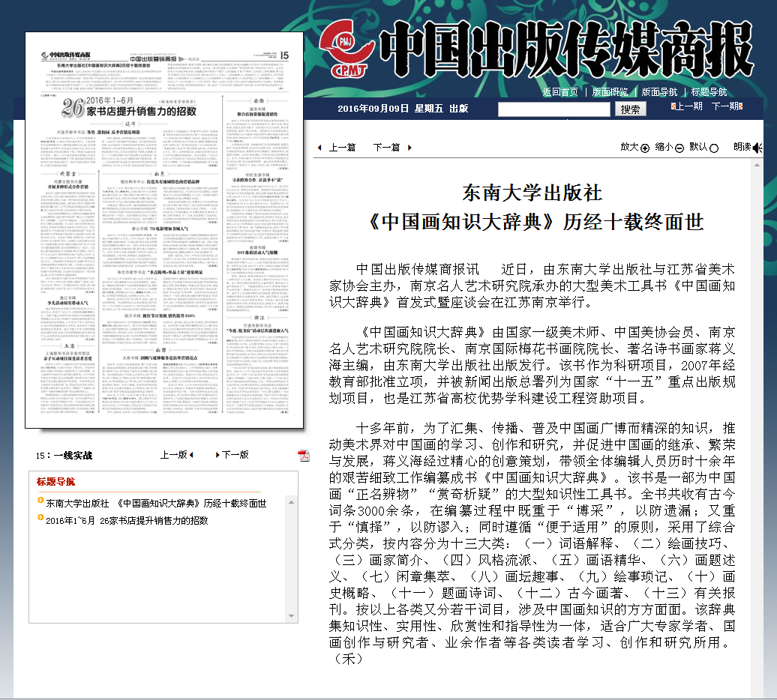777x700 pixels.
Task: Click the 缩小 zoom-out minus icon
Action: tap(679, 148)
